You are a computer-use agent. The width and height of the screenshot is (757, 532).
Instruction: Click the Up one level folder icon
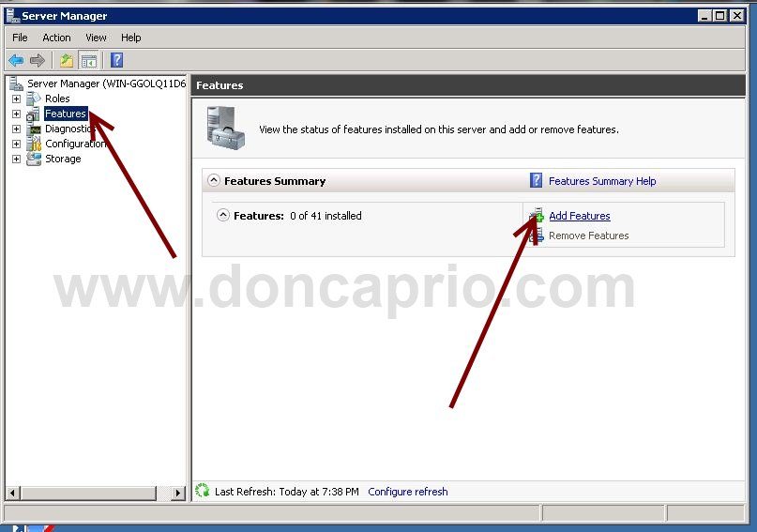click(67, 60)
